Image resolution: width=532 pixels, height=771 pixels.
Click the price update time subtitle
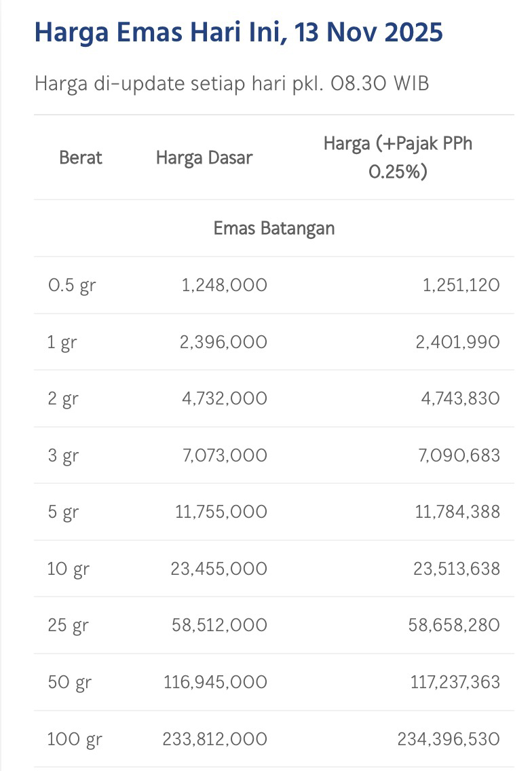(231, 83)
